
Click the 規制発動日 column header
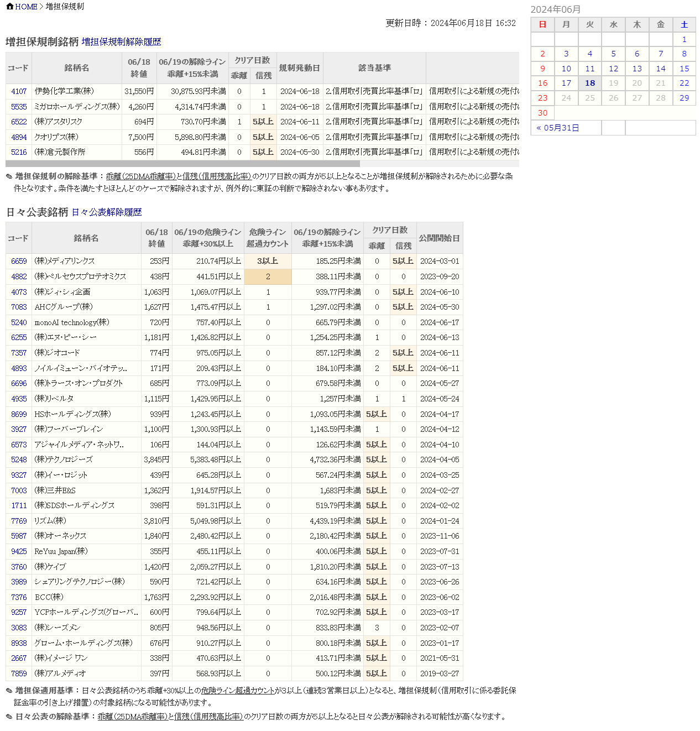coord(300,68)
